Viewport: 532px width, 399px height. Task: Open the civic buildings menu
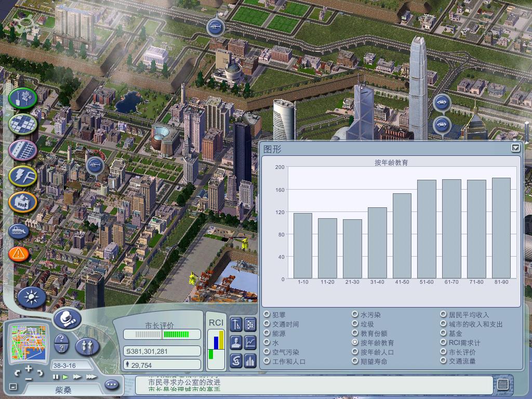pos(23,202)
